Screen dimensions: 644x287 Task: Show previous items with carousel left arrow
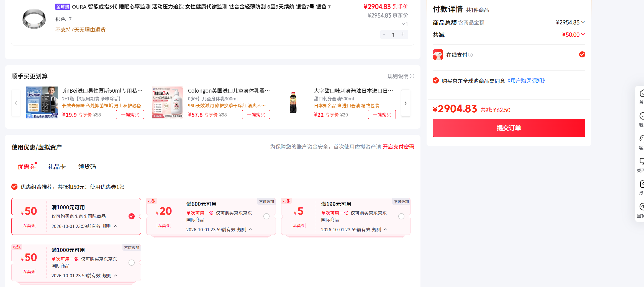coord(16,103)
